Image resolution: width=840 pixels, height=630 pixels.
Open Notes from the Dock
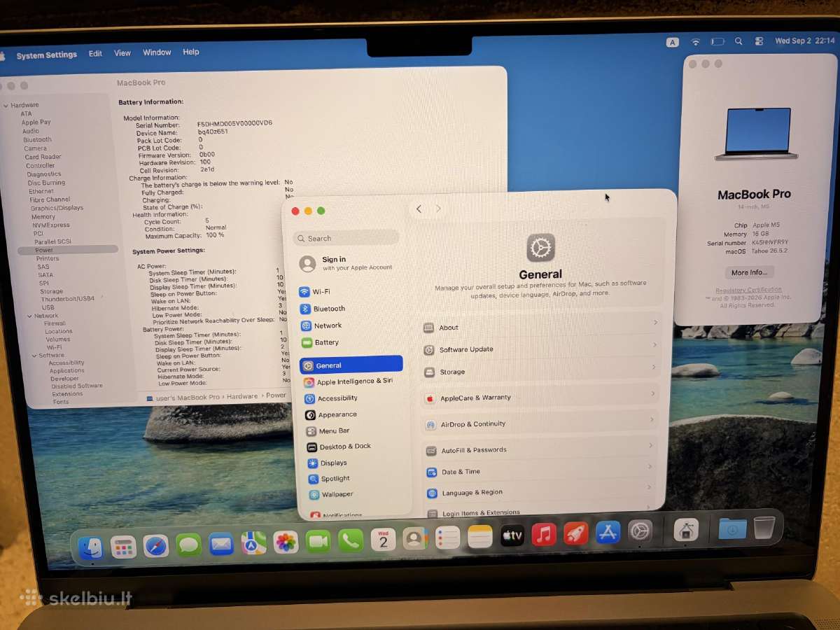point(479,537)
